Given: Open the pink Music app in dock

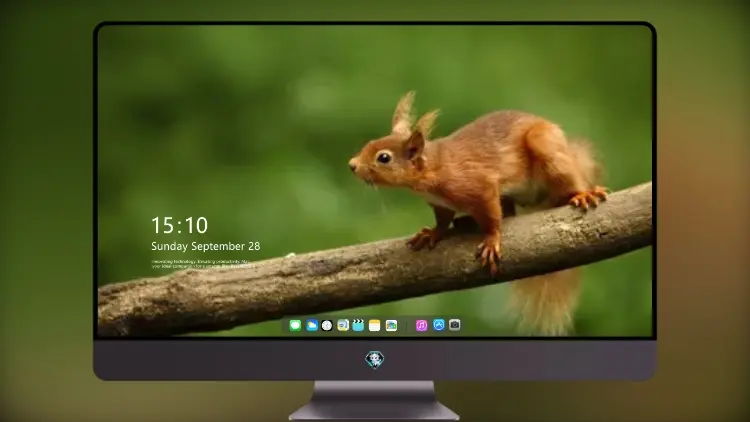Looking at the screenshot, I should click(421, 325).
